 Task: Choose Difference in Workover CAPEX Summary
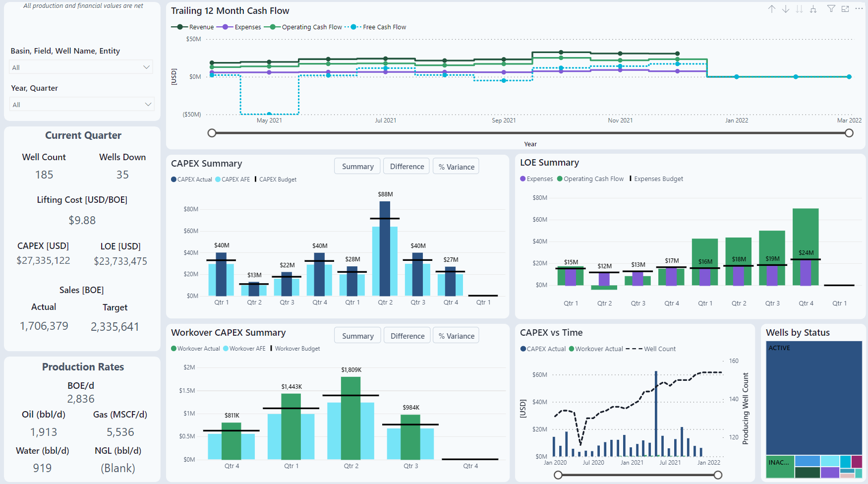pyautogui.click(x=407, y=336)
